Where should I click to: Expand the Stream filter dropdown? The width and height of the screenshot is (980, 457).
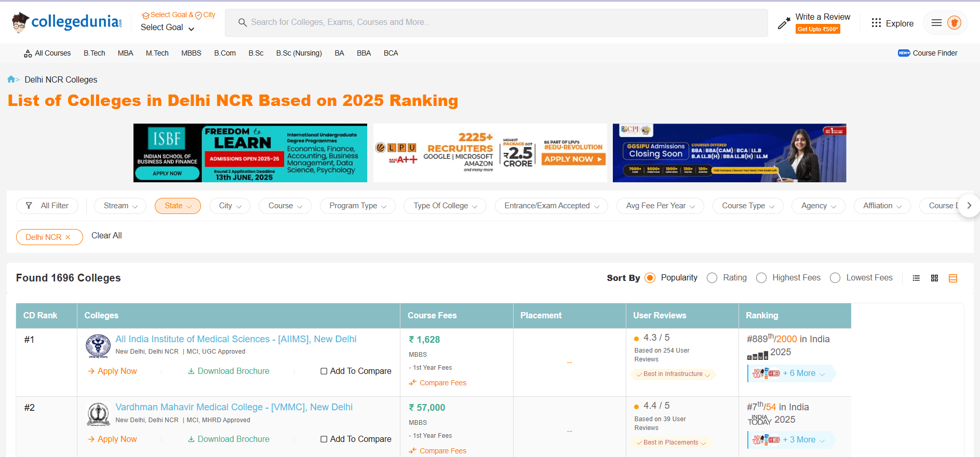[x=120, y=206]
